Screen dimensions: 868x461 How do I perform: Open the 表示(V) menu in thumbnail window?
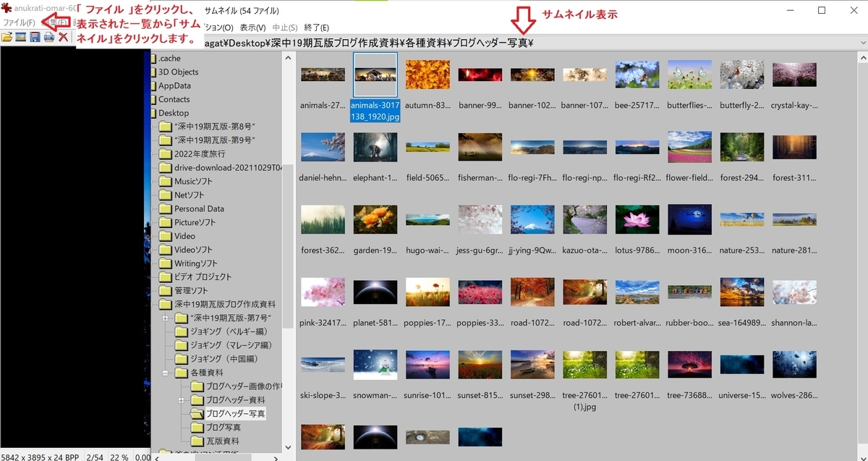(x=252, y=28)
